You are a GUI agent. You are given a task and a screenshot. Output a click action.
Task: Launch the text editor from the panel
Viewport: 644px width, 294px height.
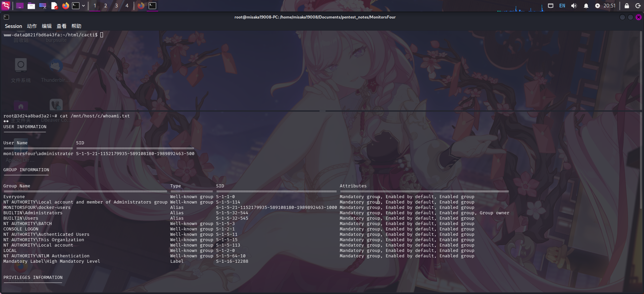pyautogui.click(x=54, y=6)
